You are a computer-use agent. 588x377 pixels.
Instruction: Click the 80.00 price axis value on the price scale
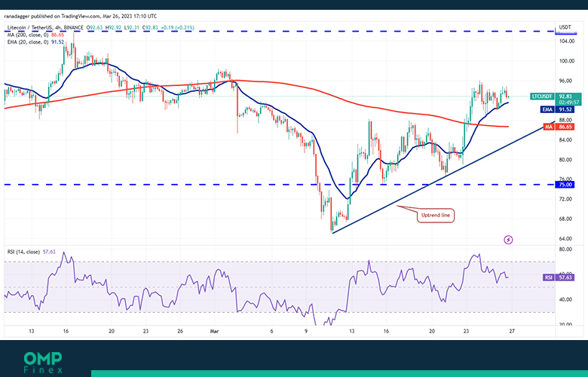click(x=566, y=159)
